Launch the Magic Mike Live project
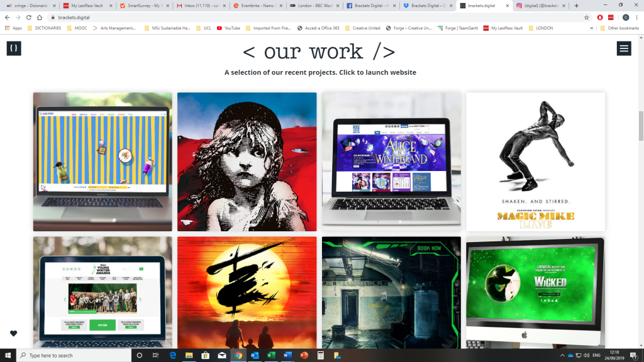Viewport: 644px width, 362px height. 535,162
